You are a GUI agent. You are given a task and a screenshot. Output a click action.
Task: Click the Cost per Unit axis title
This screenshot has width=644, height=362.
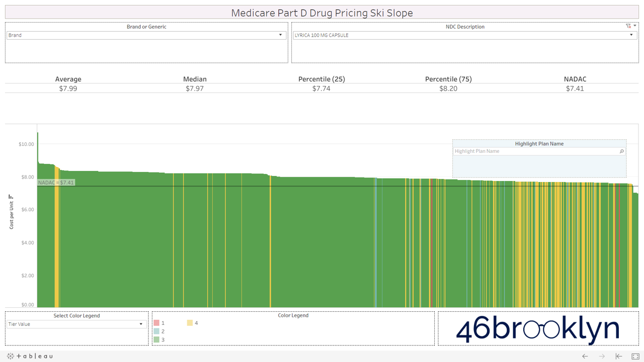pos(11,215)
